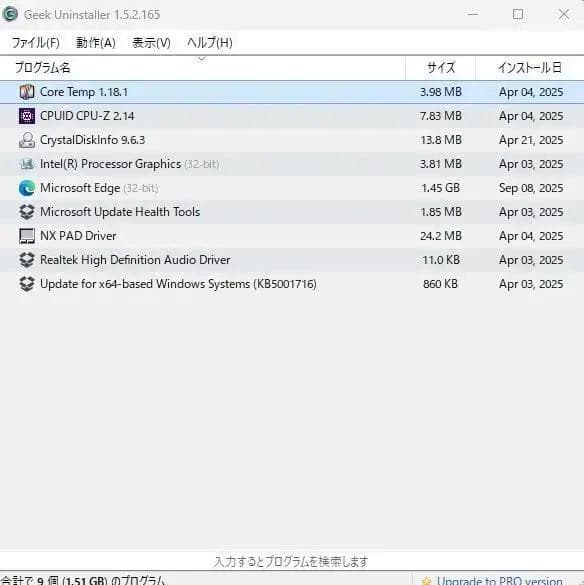Close the Geek Uninstaller window
The height and width of the screenshot is (585, 584).
pyautogui.click(x=564, y=15)
